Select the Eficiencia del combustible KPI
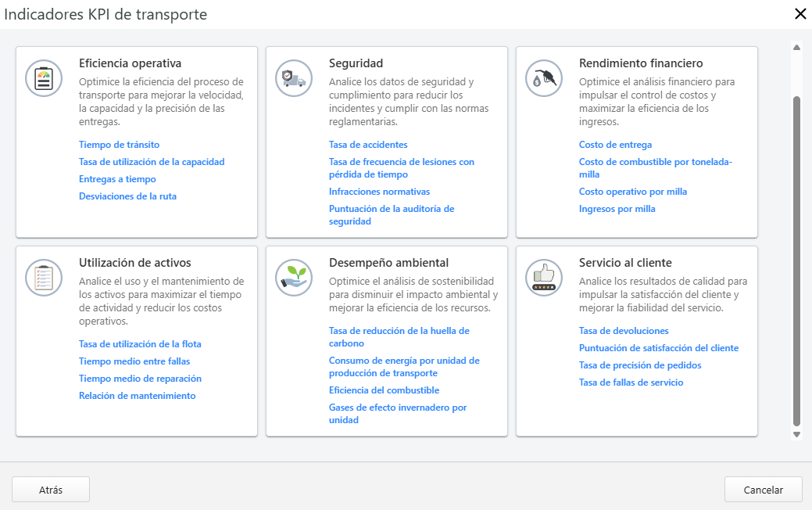Image resolution: width=812 pixels, height=510 pixels. tap(384, 390)
